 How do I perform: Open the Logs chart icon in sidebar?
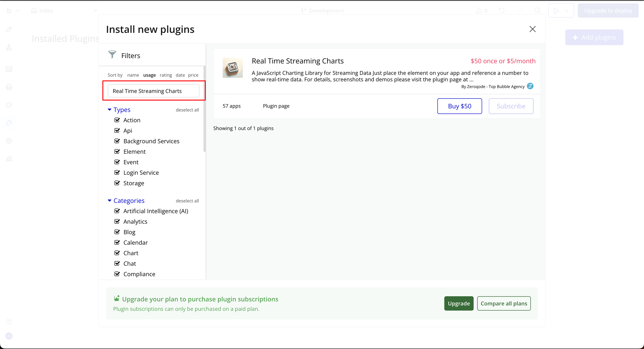(x=9, y=159)
